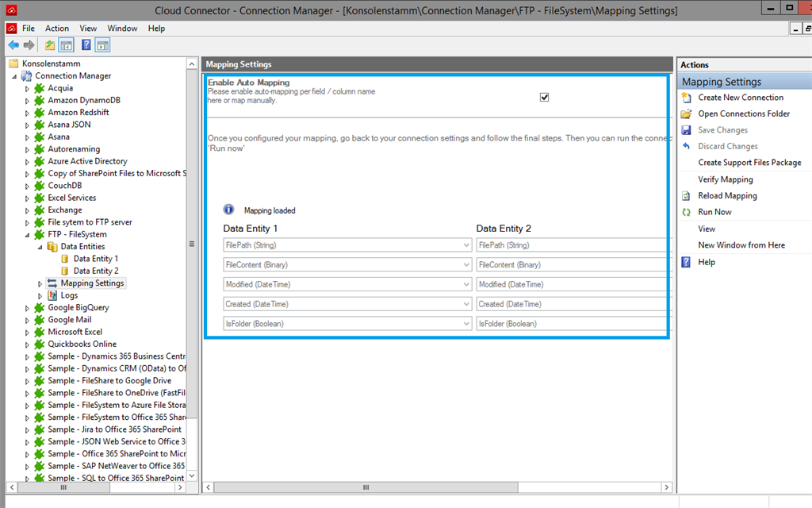812x508 pixels.
Task: Expand the Logs tree node
Action: [40, 295]
